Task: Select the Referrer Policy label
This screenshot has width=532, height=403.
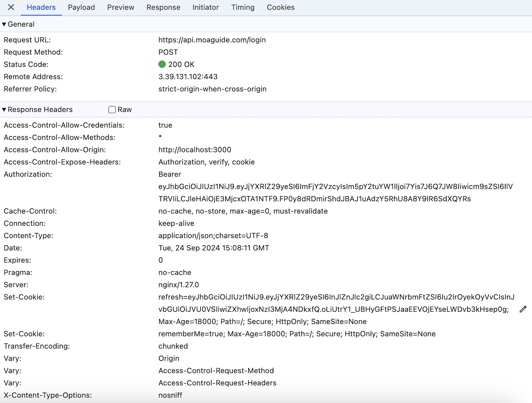Action: (x=30, y=89)
